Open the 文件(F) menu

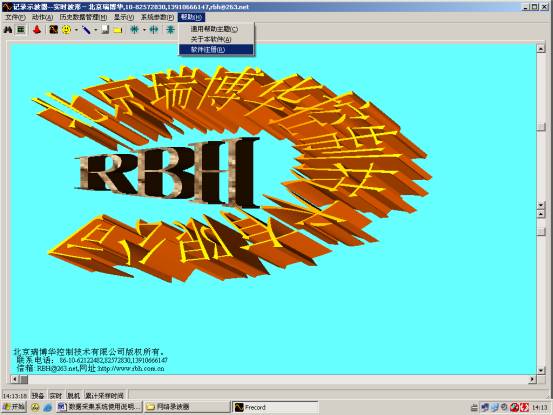[x=15, y=17]
